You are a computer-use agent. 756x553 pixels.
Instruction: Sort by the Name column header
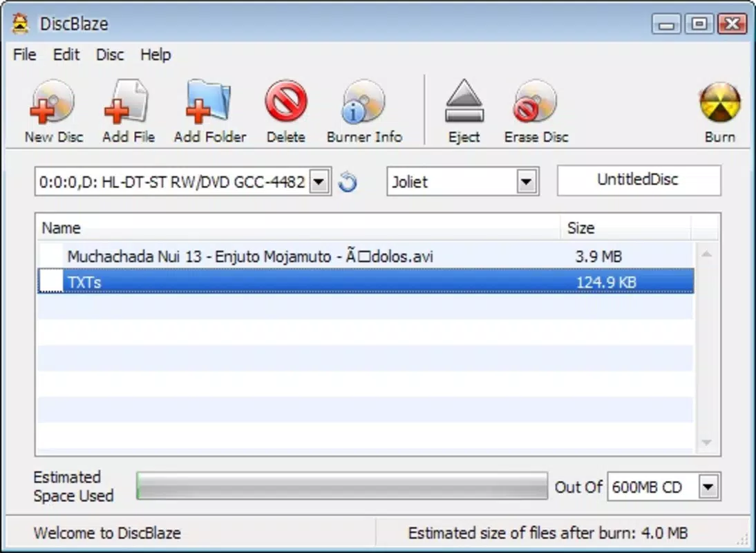point(299,227)
